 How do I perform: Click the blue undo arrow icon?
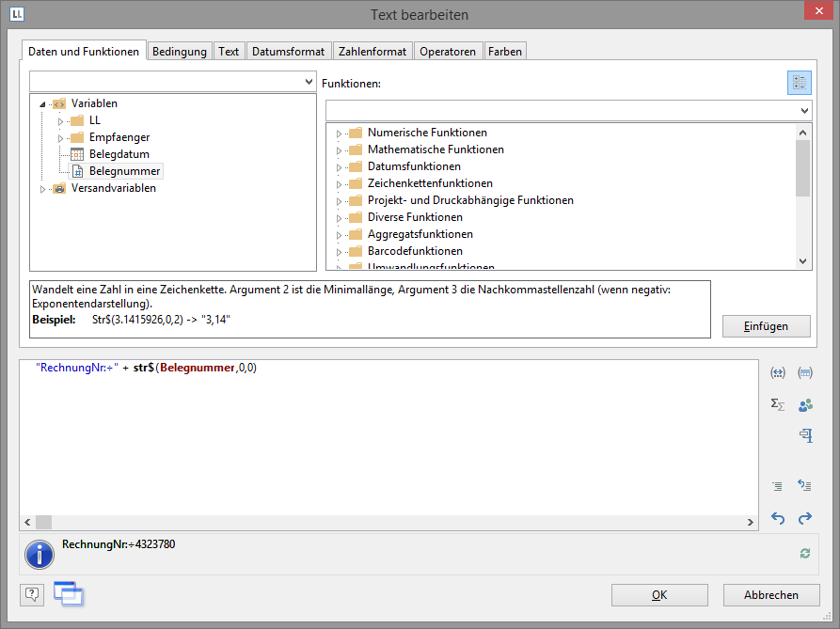point(777,518)
